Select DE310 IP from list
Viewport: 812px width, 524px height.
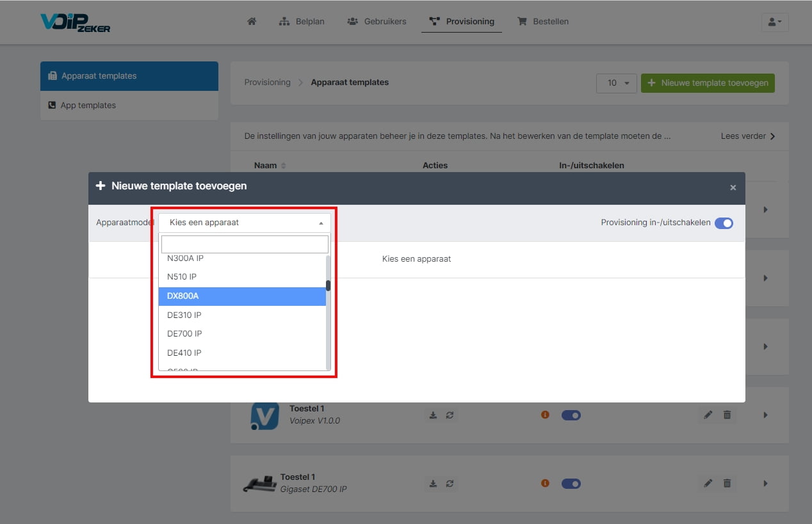click(242, 315)
